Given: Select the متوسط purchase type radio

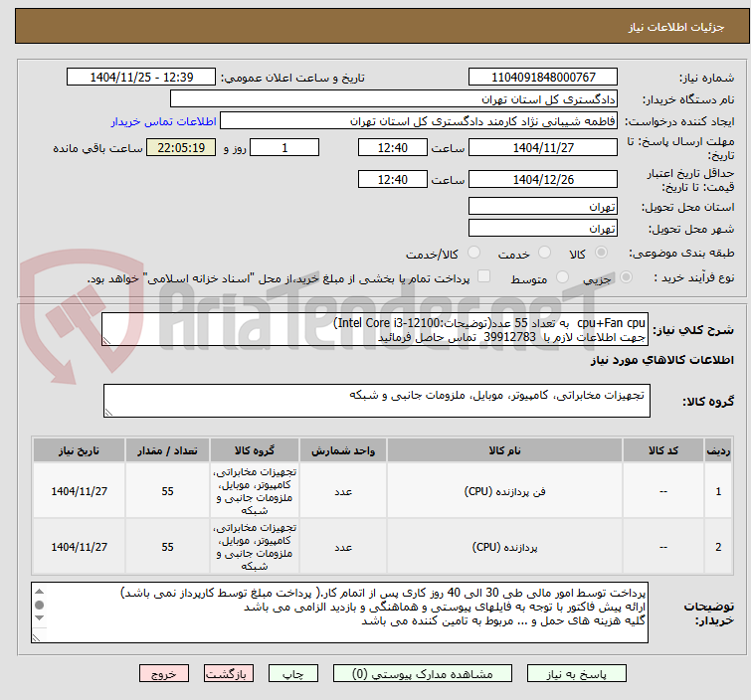Looking at the screenshot, I should click(562, 277).
